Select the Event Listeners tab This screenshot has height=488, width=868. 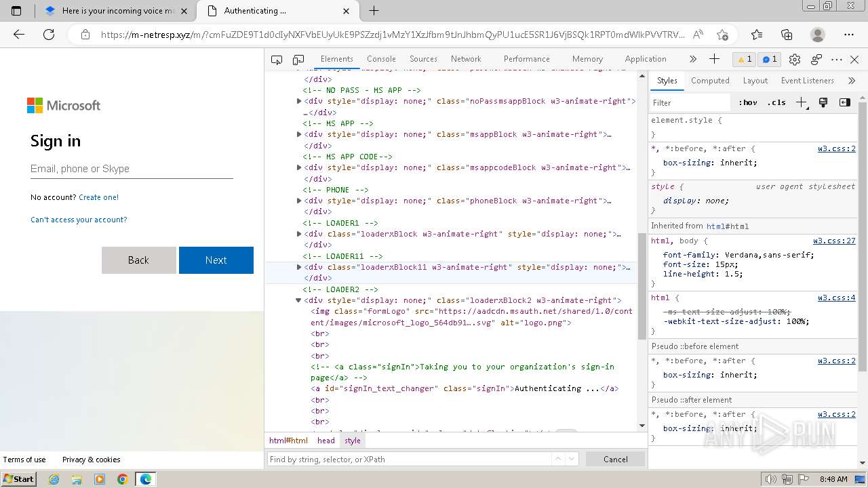807,81
